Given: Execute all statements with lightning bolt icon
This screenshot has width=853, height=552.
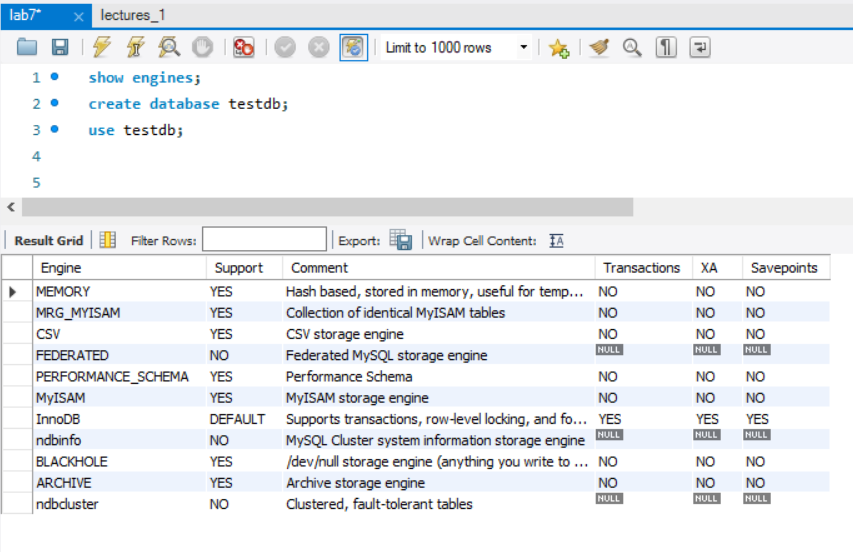Looking at the screenshot, I should (x=102, y=47).
